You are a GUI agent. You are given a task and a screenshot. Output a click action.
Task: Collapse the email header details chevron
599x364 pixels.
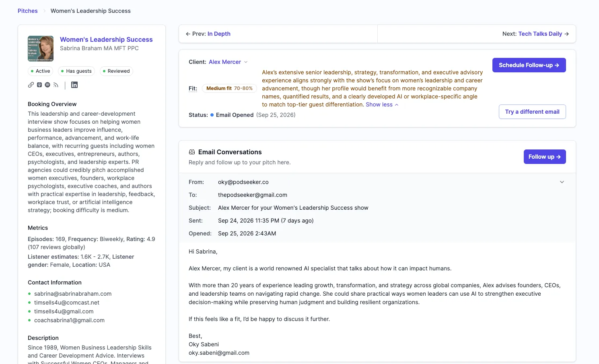point(562,182)
